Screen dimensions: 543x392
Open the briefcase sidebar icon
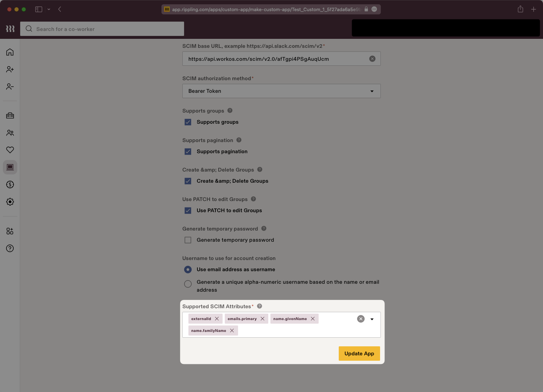10,115
